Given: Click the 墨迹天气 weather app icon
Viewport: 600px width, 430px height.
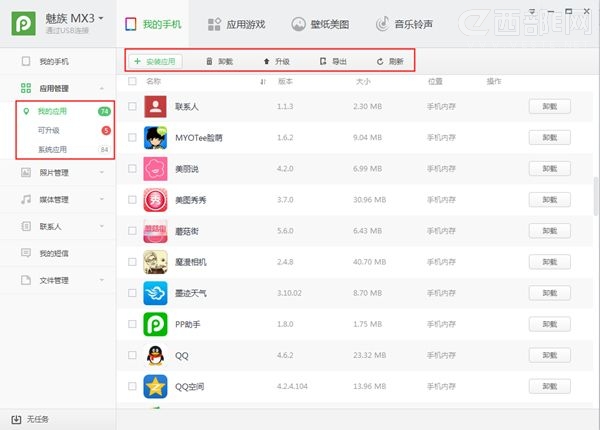Looking at the screenshot, I should click(155, 293).
